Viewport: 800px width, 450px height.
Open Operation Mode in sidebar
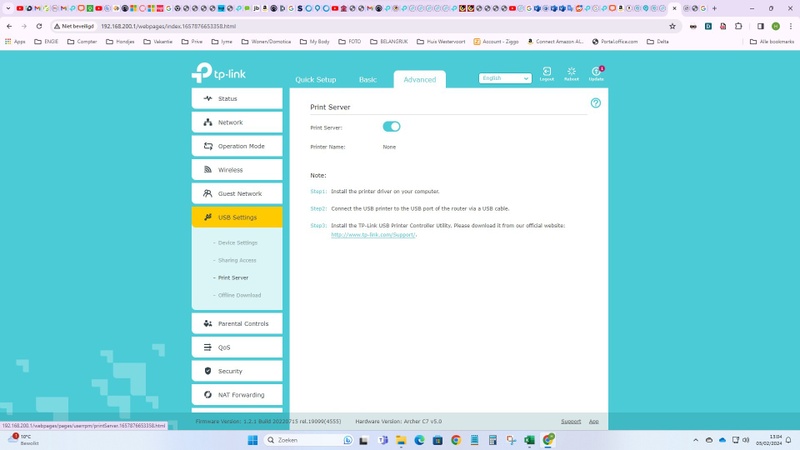click(x=237, y=146)
